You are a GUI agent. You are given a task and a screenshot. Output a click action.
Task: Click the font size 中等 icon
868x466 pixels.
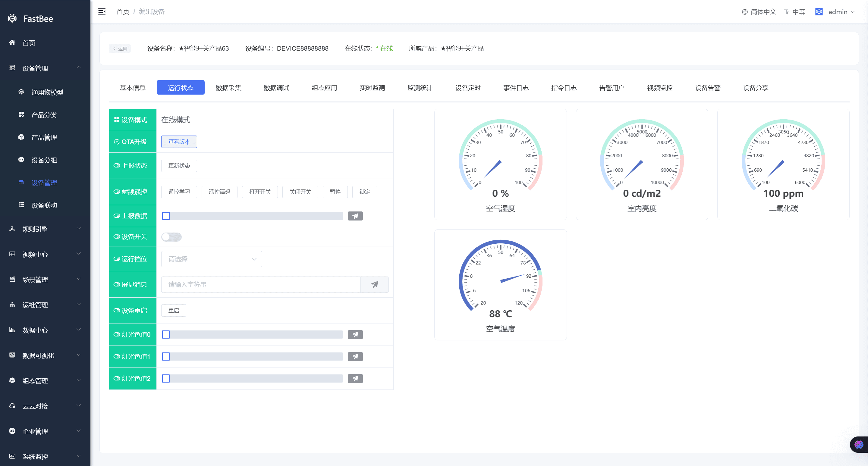pyautogui.click(x=786, y=12)
